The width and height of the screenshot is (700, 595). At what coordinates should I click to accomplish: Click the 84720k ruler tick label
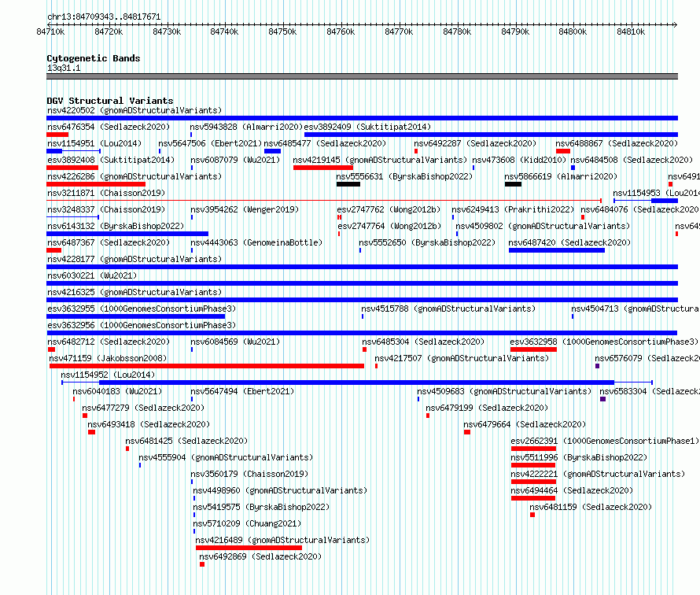tap(109, 31)
